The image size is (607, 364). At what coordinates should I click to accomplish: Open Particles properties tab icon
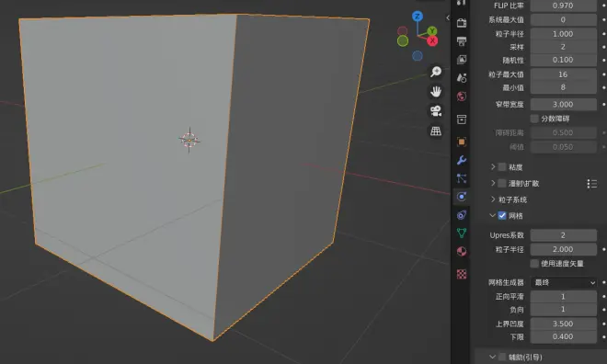tap(462, 178)
